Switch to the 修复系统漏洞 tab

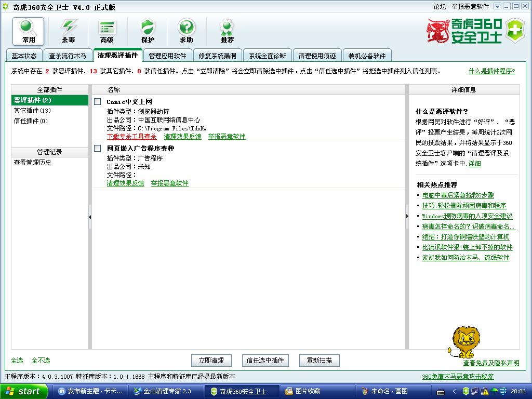click(218, 56)
